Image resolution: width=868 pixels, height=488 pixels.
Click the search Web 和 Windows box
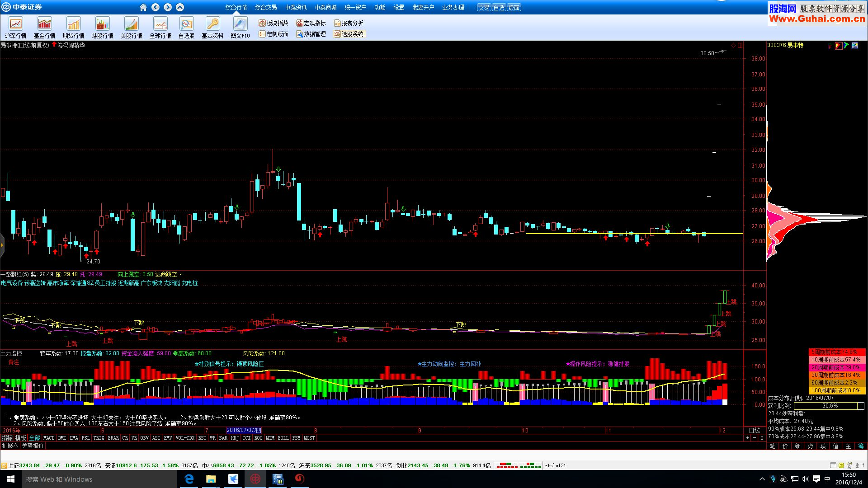99,479
